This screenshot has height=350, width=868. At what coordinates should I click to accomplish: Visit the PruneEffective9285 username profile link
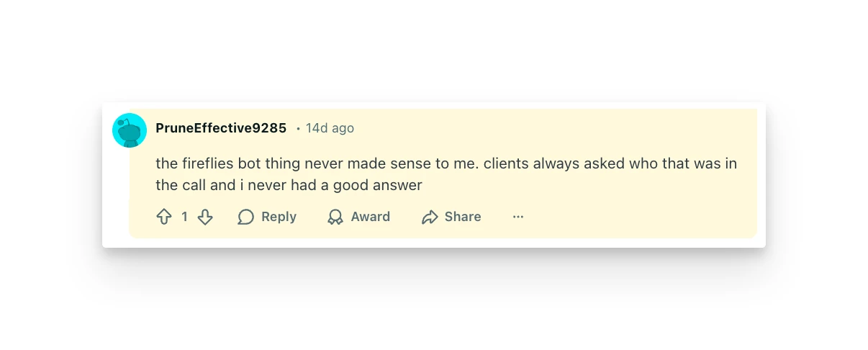[x=221, y=128]
